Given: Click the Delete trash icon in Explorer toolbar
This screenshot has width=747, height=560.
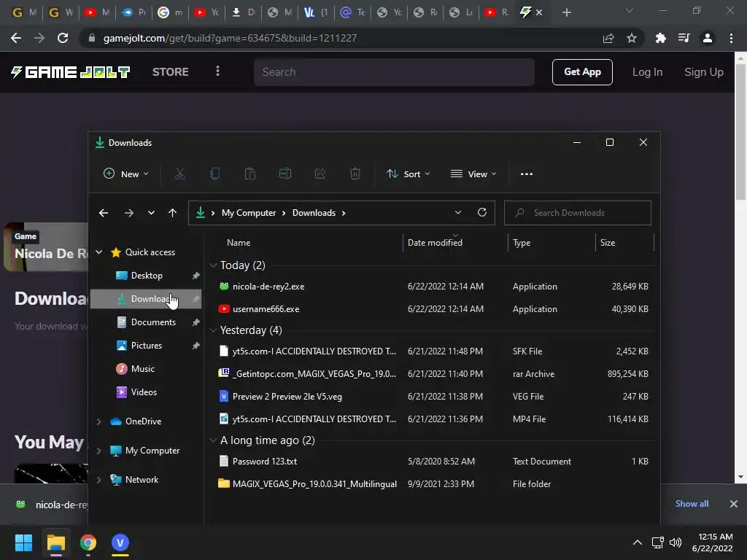Looking at the screenshot, I should 355,174.
